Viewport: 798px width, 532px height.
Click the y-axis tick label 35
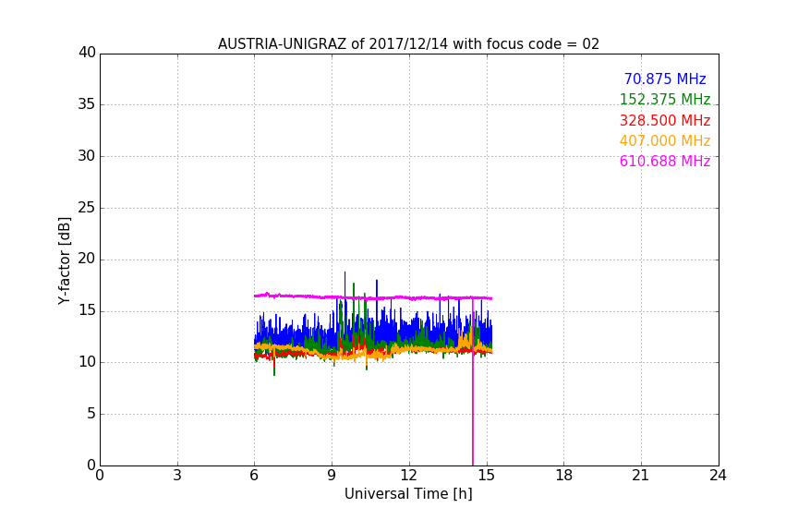(x=87, y=104)
